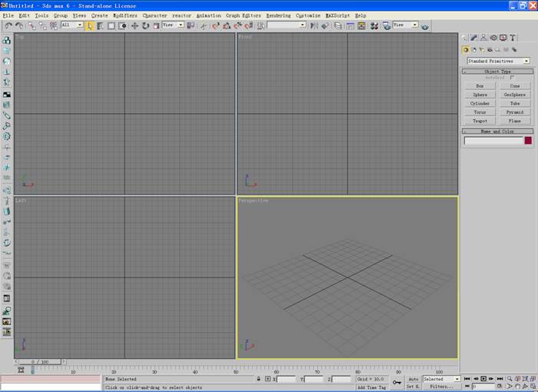Open the MAXScript menu
The image size is (538, 392).
pos(337,15)
